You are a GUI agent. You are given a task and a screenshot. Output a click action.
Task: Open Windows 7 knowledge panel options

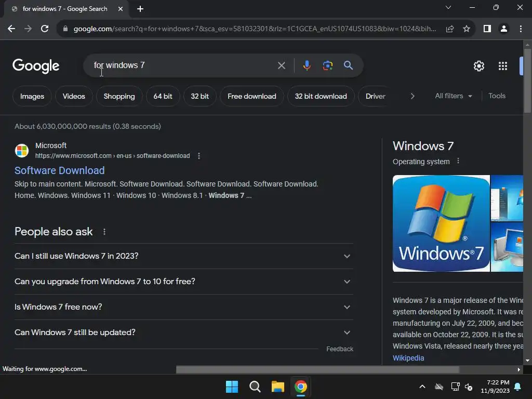tap(458, 161)
